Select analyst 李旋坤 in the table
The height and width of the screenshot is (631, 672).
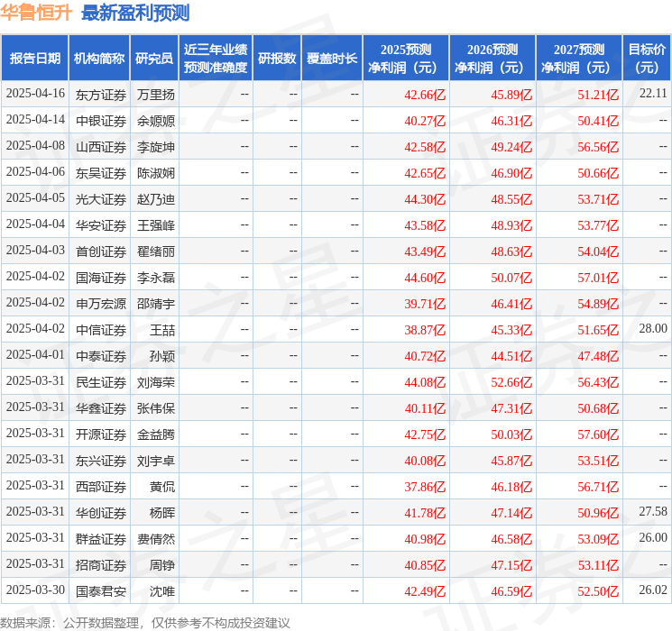(x=156, y=146)
